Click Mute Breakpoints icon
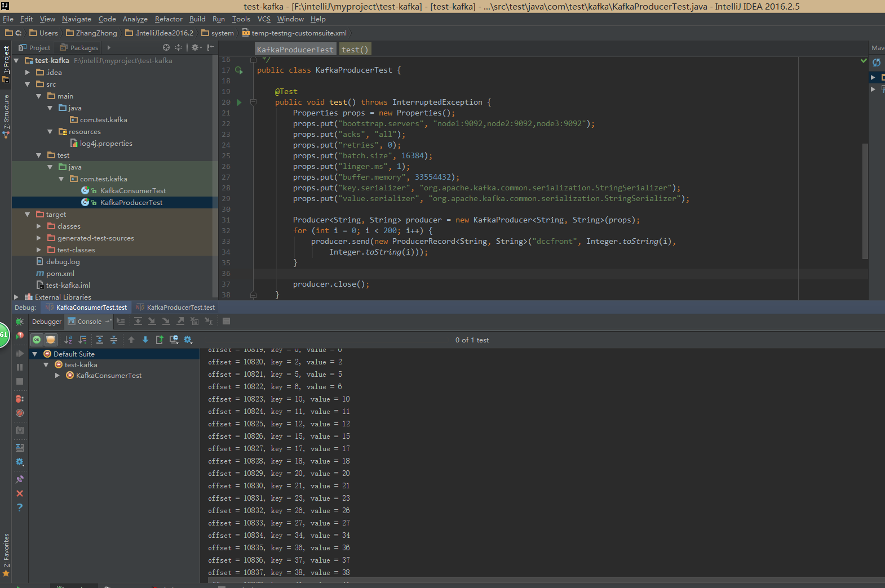The height and width of the screenshot is (588, 885). pyautogui.click(x=20, y=413)
